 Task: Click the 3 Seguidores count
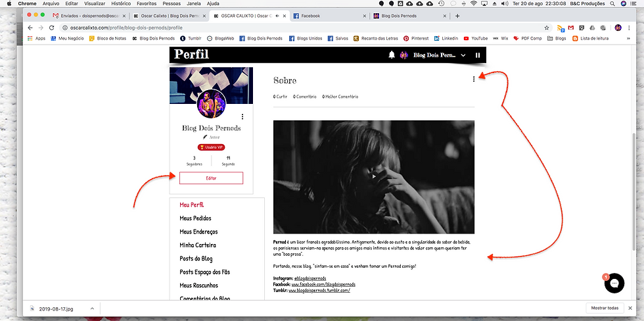(195, 160)
